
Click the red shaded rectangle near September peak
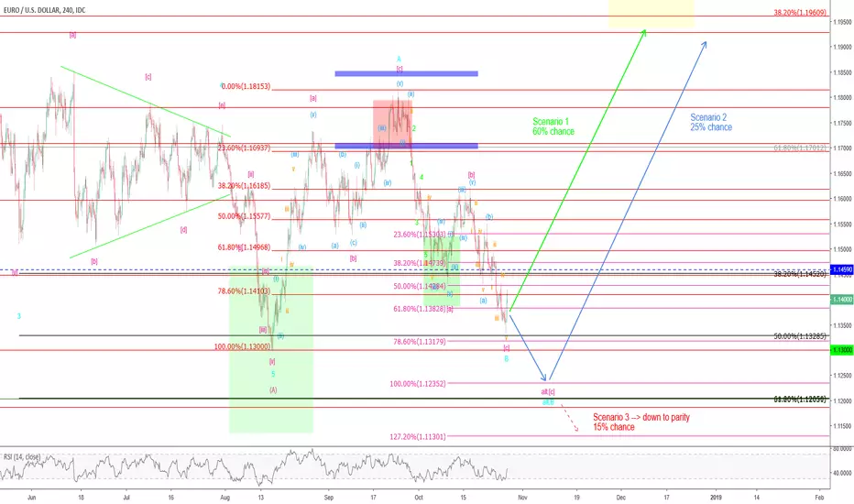coord(392,125)
